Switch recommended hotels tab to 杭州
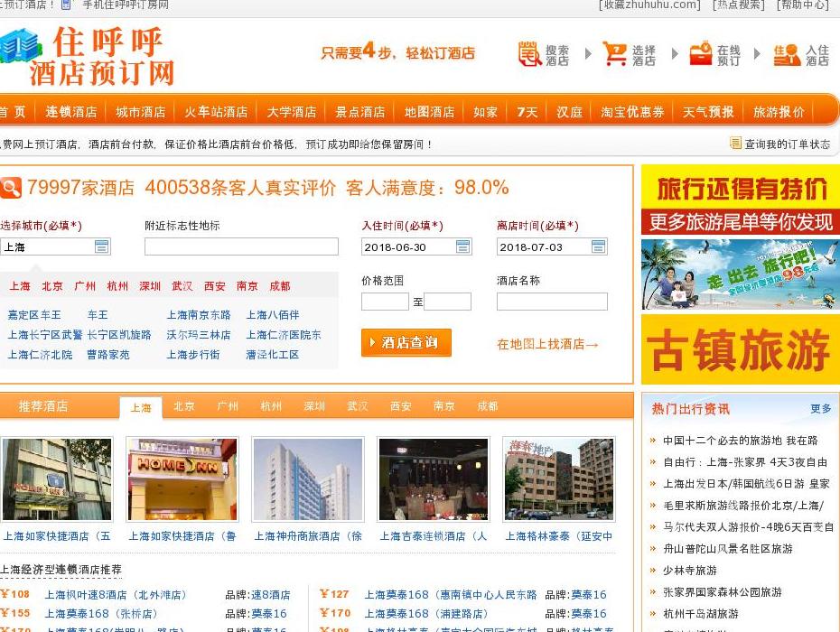The image size is (840, 632). [271, 406]
